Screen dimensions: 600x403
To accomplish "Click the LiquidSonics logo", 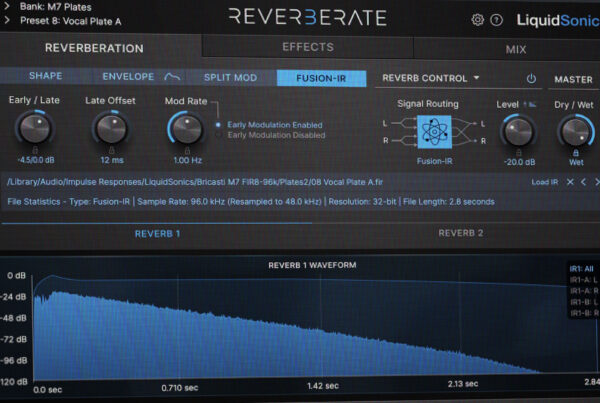I will [x=558, y=20].
